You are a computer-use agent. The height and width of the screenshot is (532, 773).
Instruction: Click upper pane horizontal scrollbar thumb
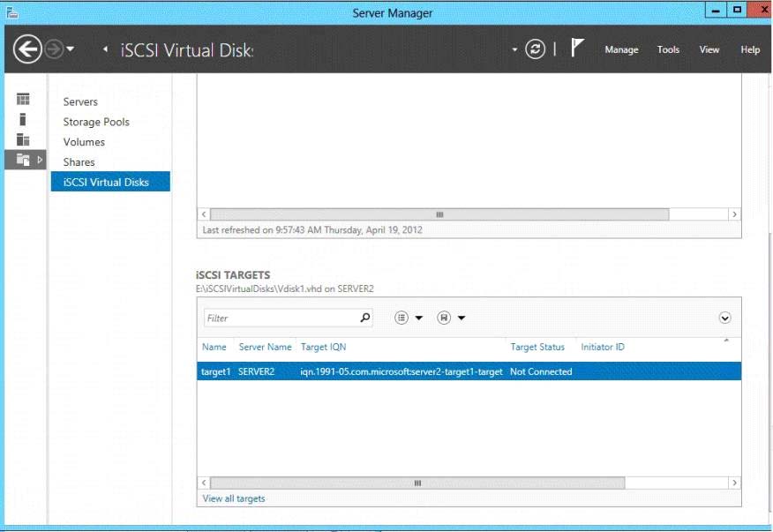(x=439, y=214)
